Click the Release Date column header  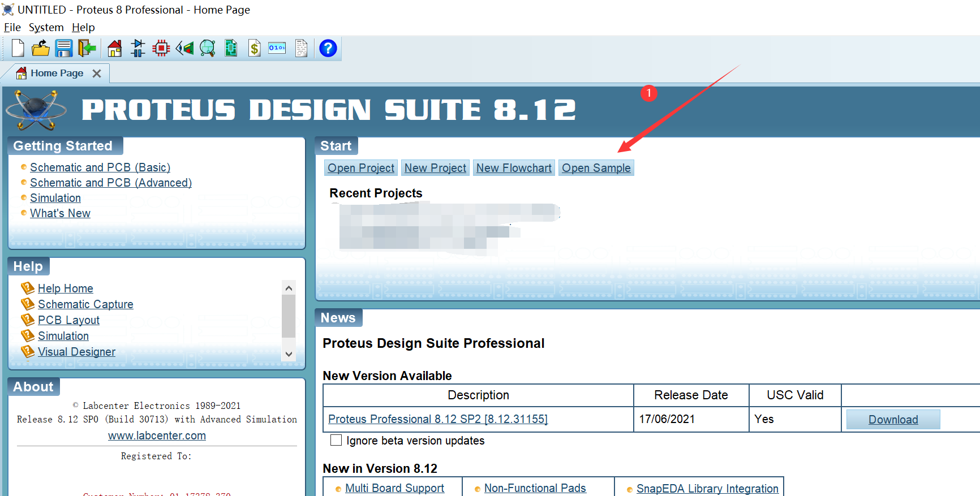coord(691,395)
